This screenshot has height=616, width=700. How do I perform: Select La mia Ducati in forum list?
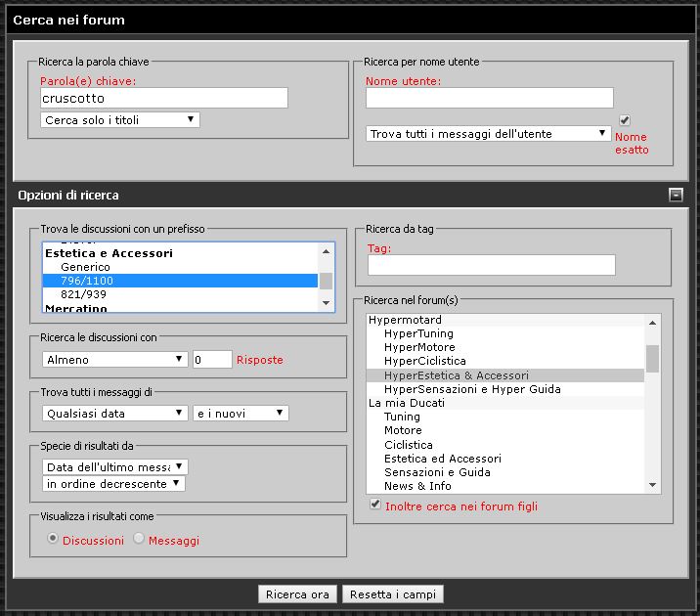point(505,403)
